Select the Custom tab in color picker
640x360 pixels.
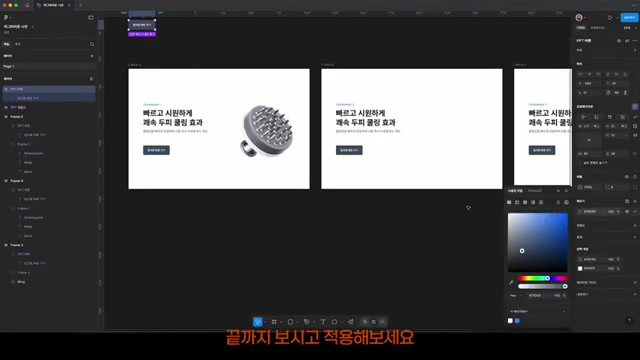click(x=515, y=191)
